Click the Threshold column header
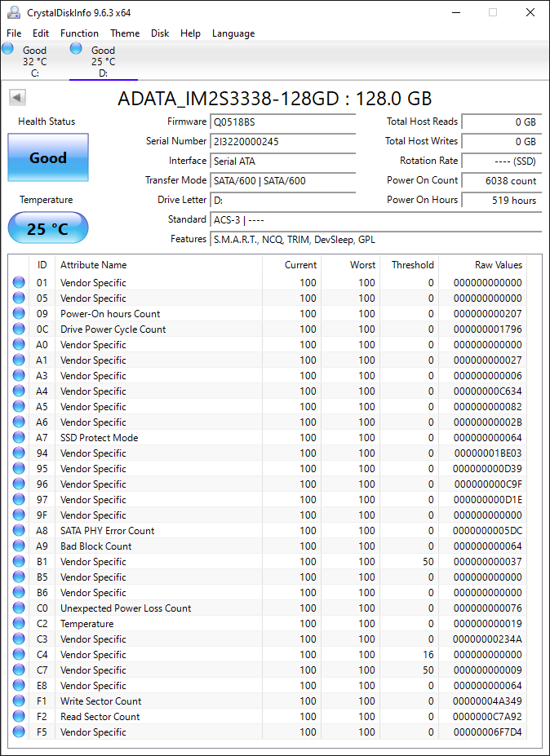The width and height of the screenshot is (550, 756). (x=409, y=265)
